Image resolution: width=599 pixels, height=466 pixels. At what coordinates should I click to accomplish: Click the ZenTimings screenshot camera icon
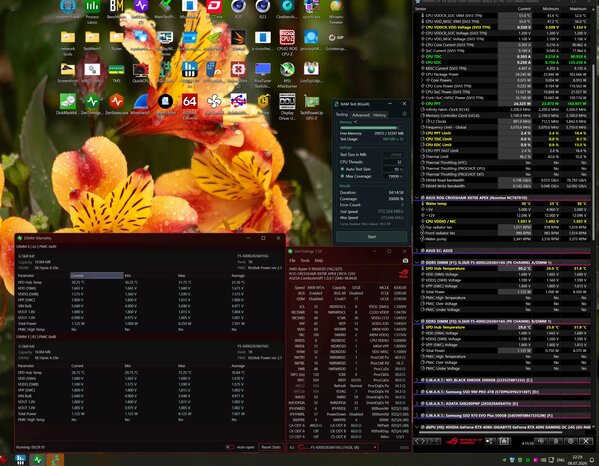coord(405,261)
